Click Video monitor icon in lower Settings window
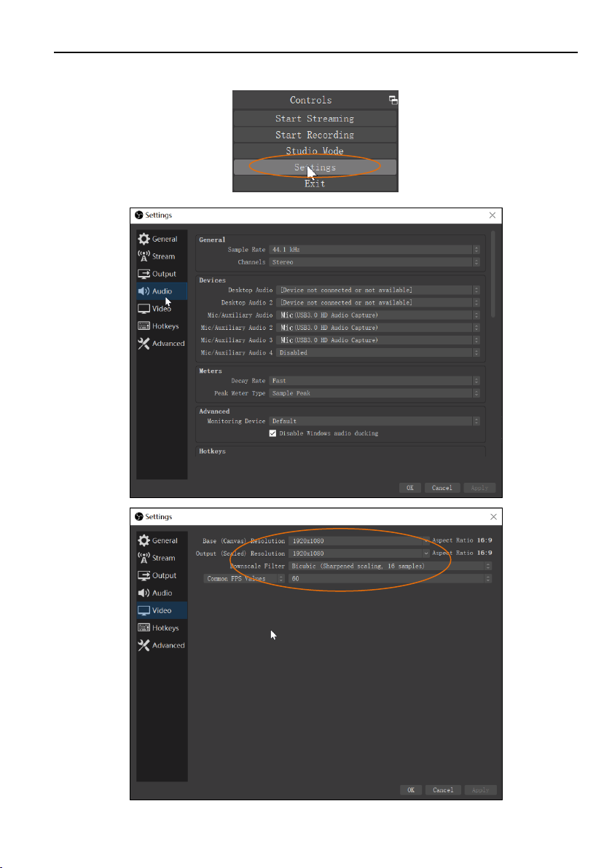The width and height of the screenshot is (612, 868). point(144,611)
